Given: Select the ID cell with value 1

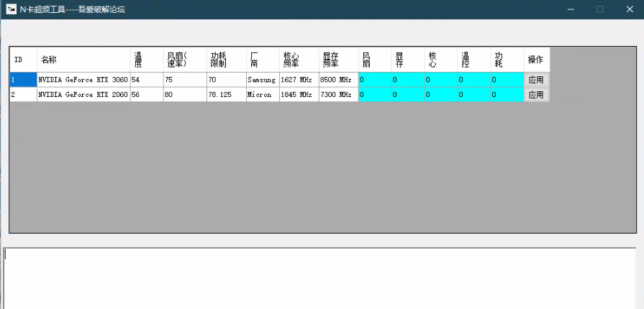Looking at the screenshot, I should 24,80.
